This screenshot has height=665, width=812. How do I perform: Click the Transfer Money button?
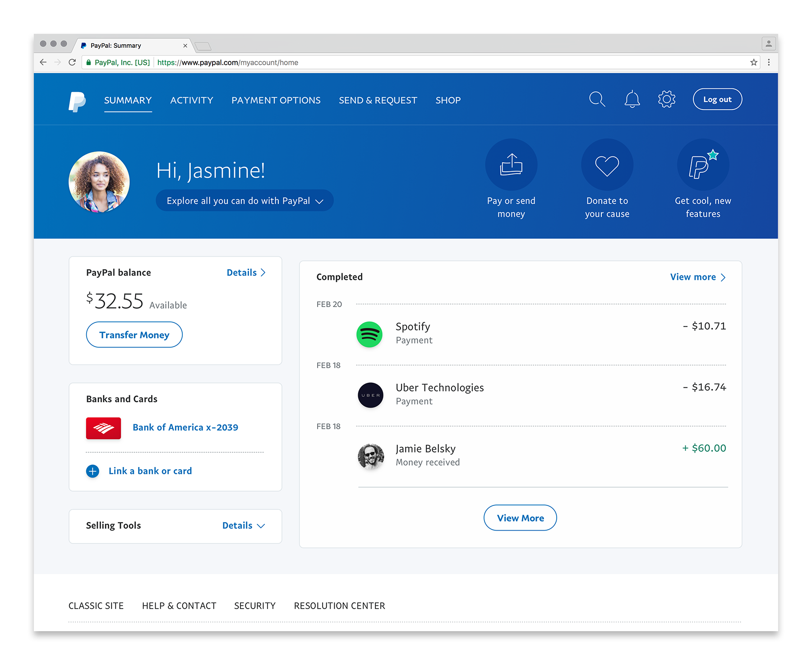(x=134, y=335)
